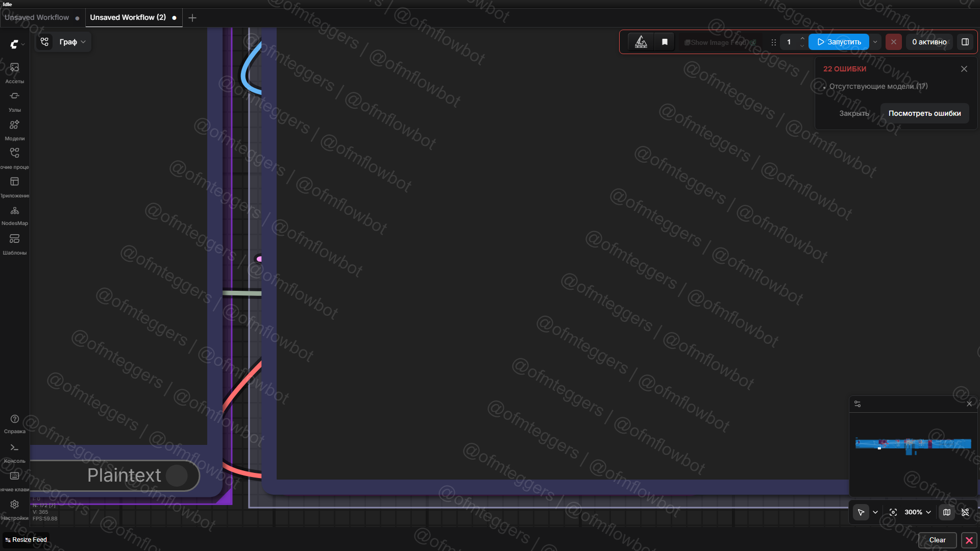Click the fit-view icon beside 300%

(x=893, y=512)
